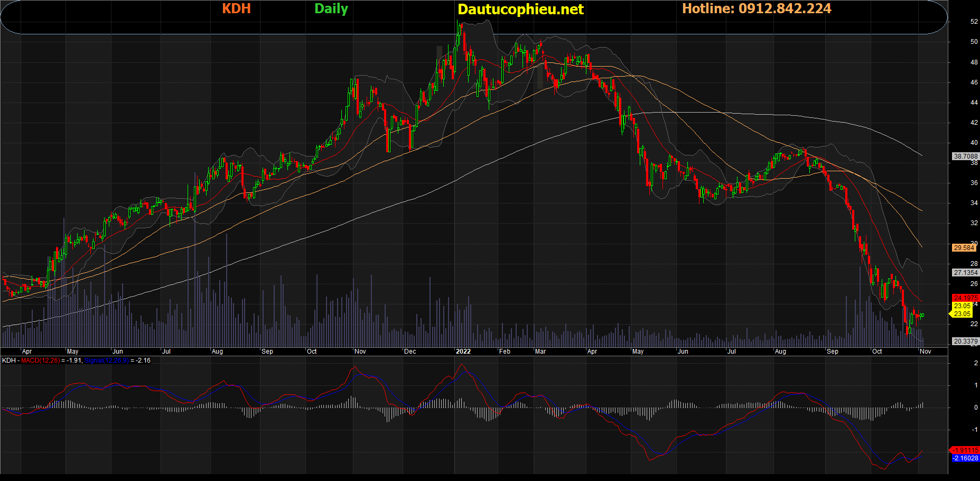Click the Feb month marker on time axis

[505, 351]
